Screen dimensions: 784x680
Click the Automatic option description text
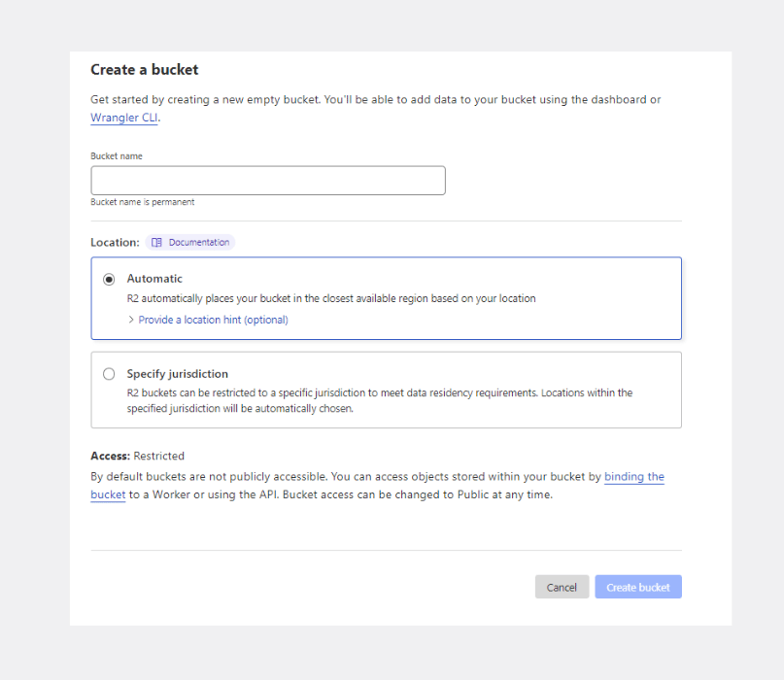point(331,298)
